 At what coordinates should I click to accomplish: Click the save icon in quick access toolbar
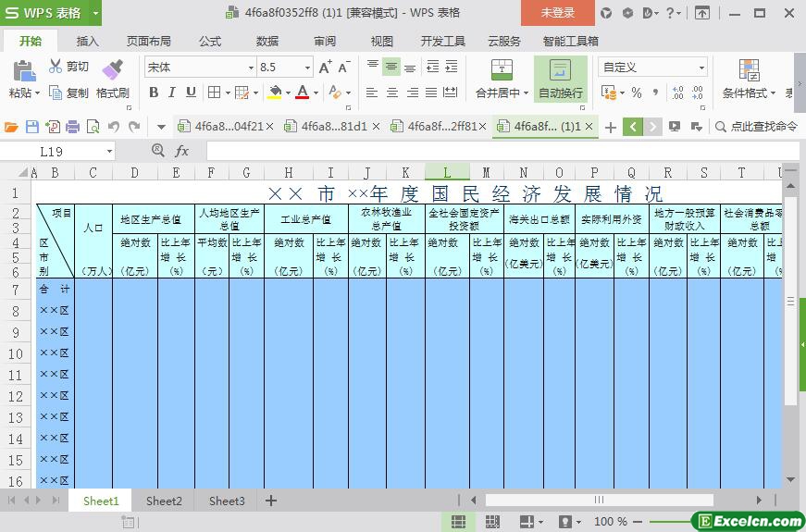coord(32,127)
